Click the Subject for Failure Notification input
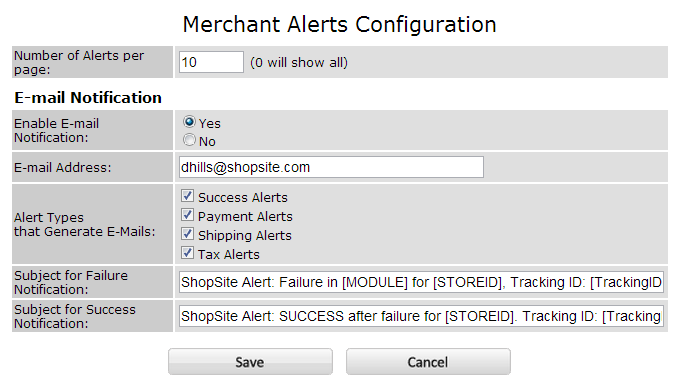The height and width of the screenshot is (382, 681). 421,282
